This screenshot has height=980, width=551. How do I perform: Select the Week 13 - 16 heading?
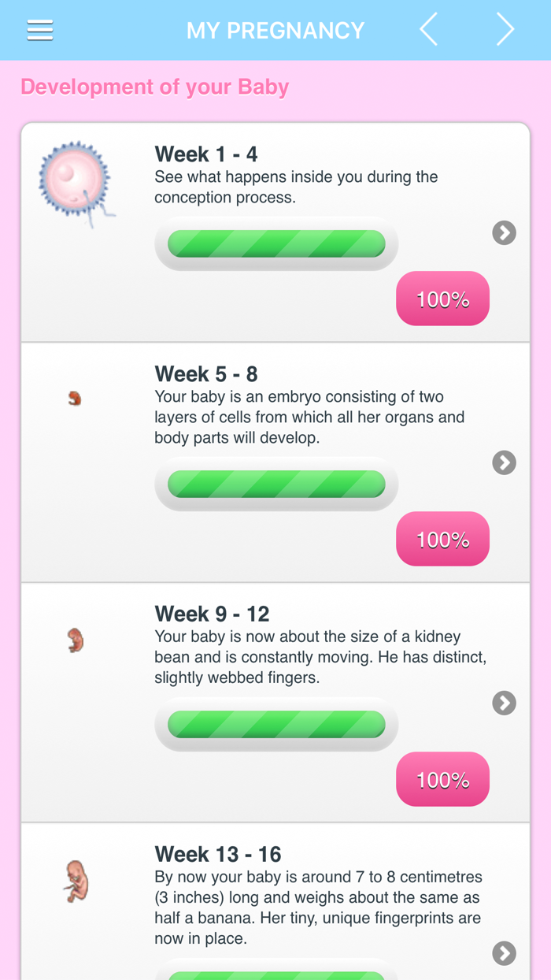click(x=218, y=854)
